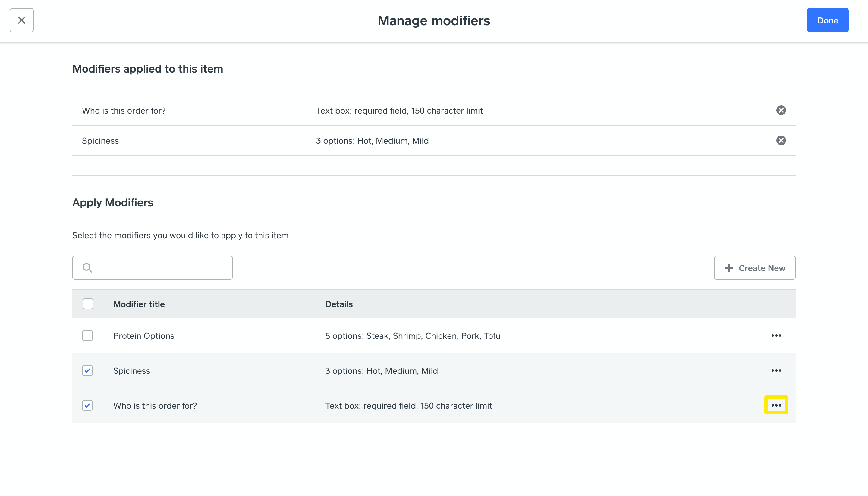The height and width of the screenshot is (496, 868).
Task: Click inside the modifier search field
Action: coord(153,267)
